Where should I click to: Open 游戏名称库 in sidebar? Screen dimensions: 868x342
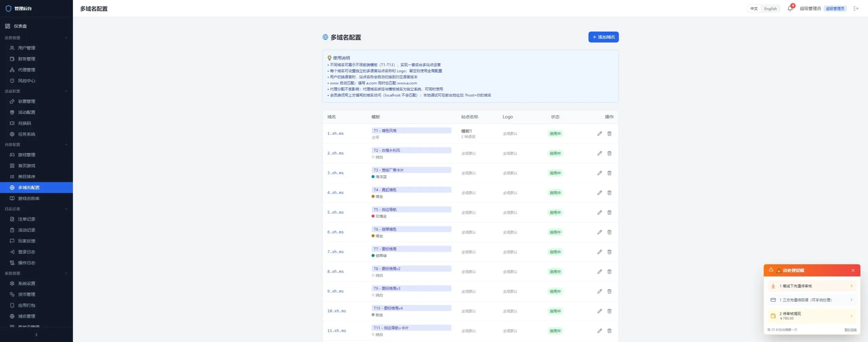[36, 198]
